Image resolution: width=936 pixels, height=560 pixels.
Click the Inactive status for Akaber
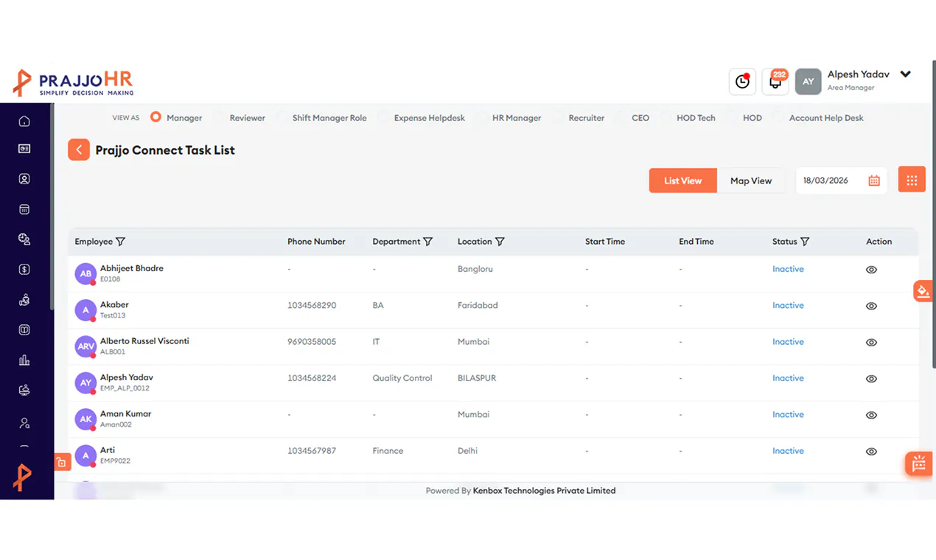(788, 305)
